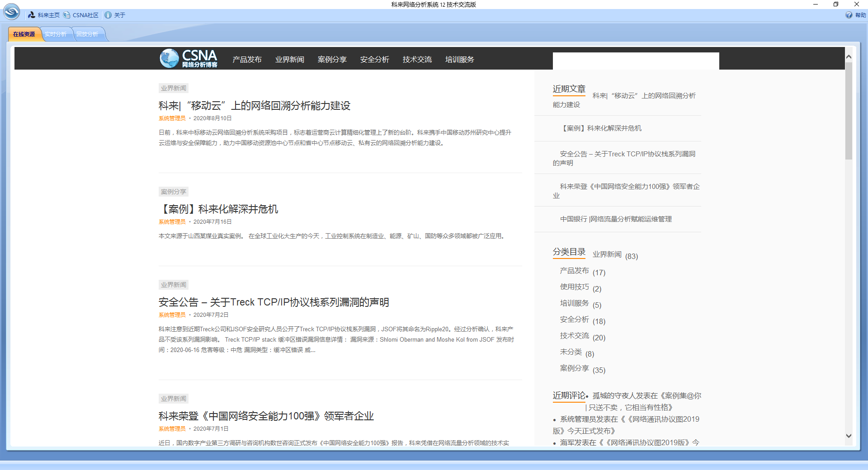
Task: Click author 系统管理员 of 2020年8月10日 post
Action: [172, 118]
